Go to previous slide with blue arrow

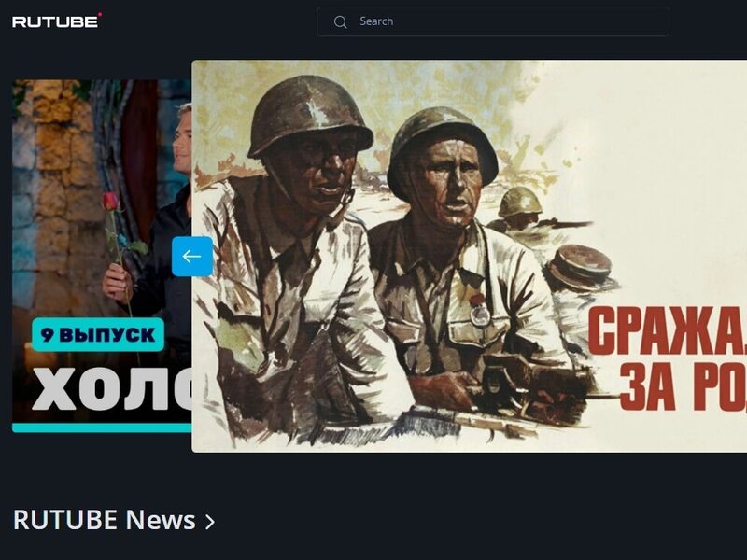tap(192, 256)
